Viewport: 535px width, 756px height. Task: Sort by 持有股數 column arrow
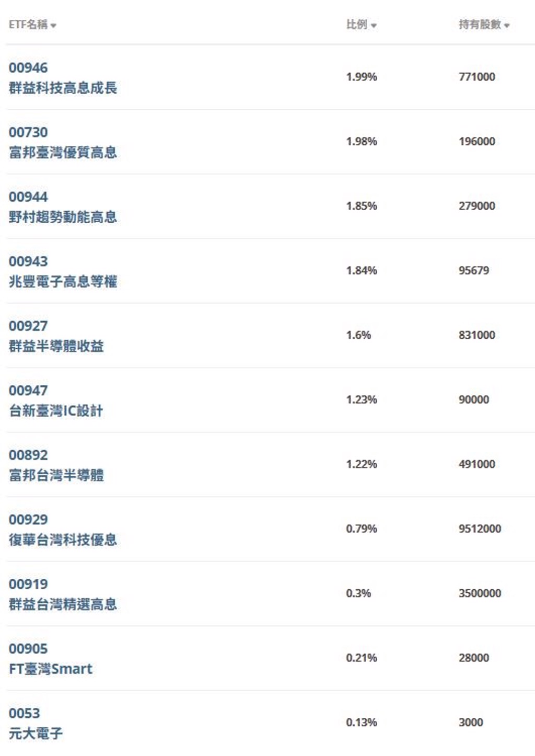click(507, 26)
